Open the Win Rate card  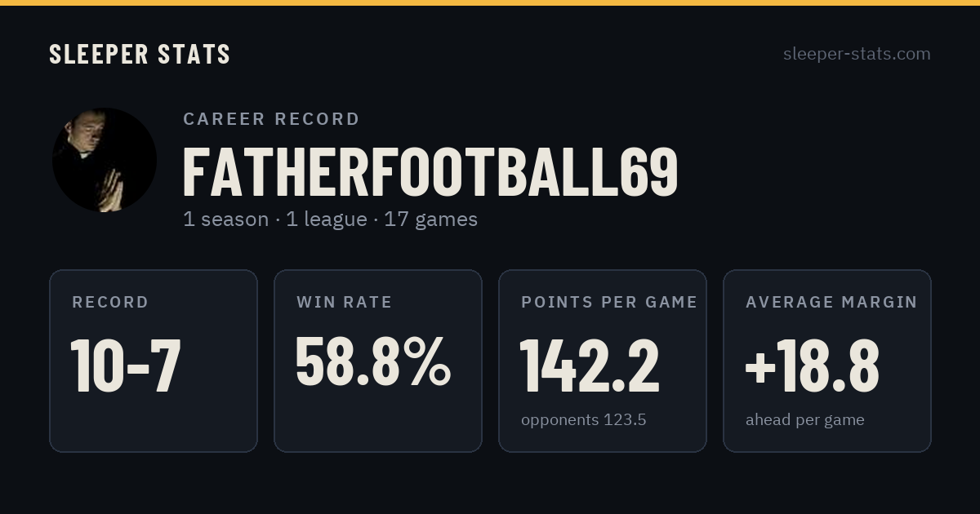click(378, 361)
